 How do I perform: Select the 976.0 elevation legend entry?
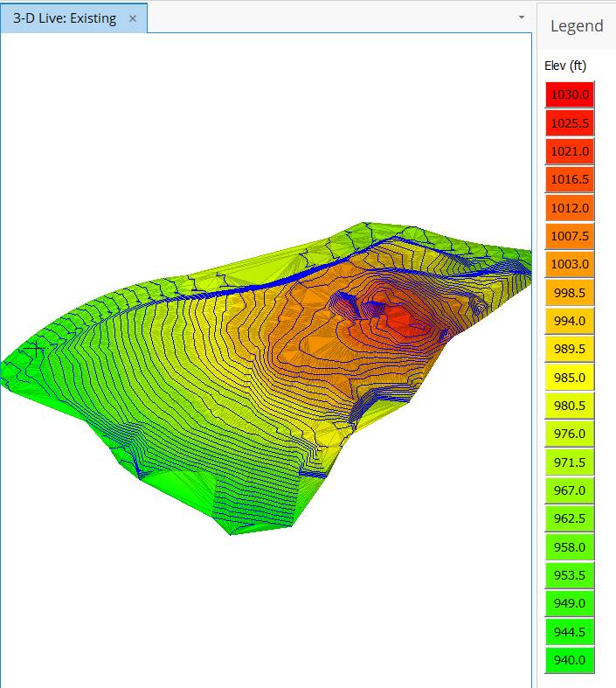click(x=569, y=434)
